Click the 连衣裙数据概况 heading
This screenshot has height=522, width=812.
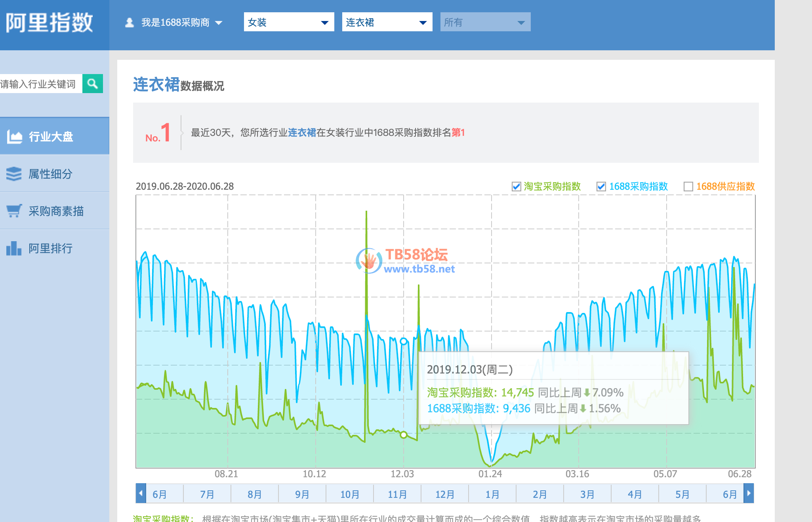pyautogui.click(x=179, y=85)
